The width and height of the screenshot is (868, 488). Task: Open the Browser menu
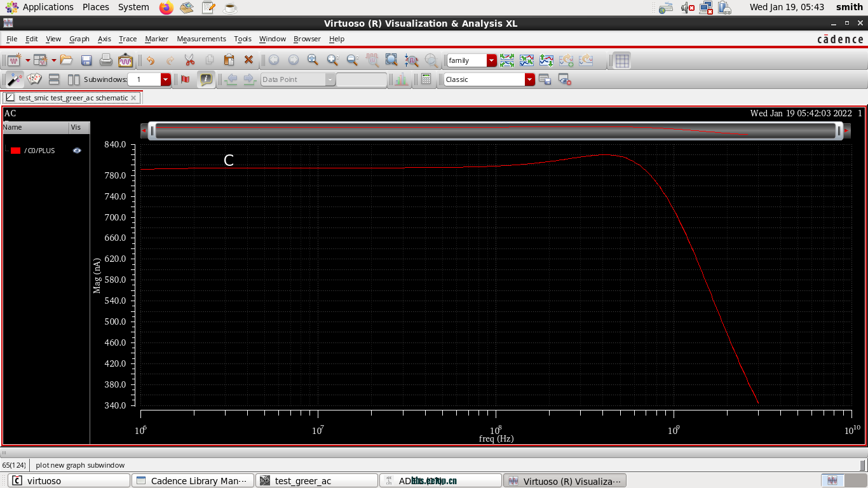click(307, 39)
